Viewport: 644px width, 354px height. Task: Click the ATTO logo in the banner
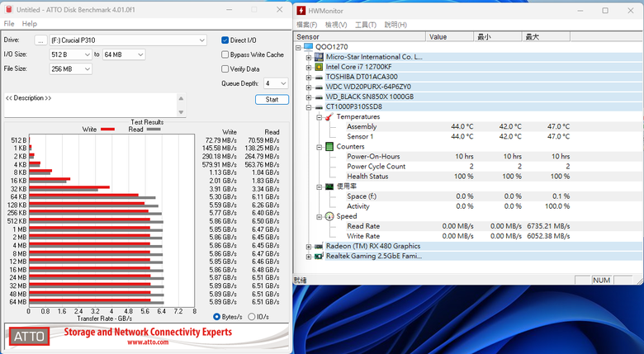click(29, 337)
